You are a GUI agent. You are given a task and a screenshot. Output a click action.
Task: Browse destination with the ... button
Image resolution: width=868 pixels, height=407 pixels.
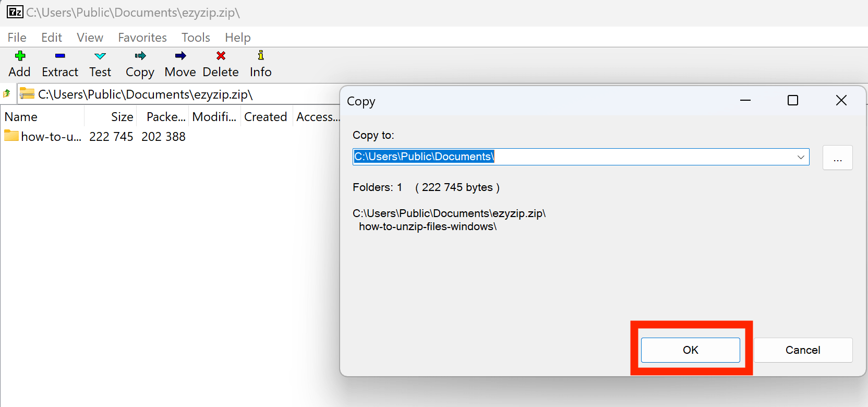pos(838,158)
